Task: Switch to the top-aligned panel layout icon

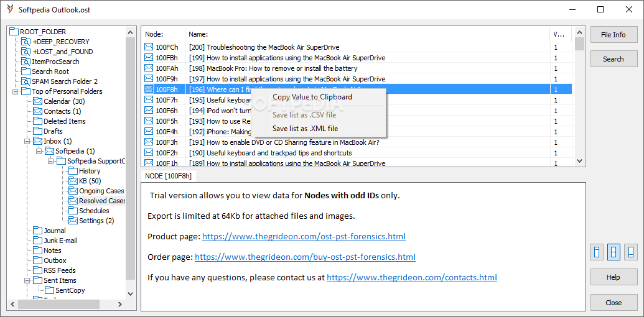Action: [x=597, y=252]
